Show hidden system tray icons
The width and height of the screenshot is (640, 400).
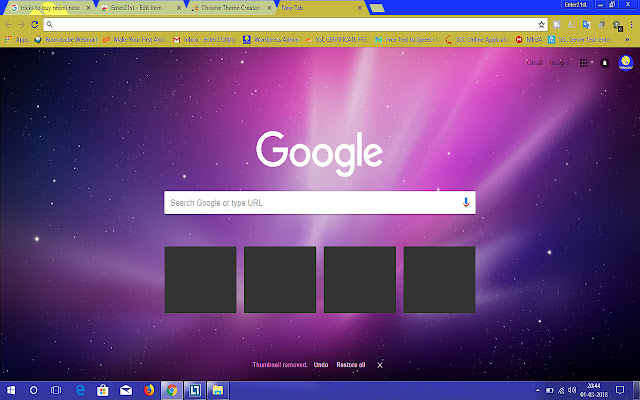coord(538,391)
